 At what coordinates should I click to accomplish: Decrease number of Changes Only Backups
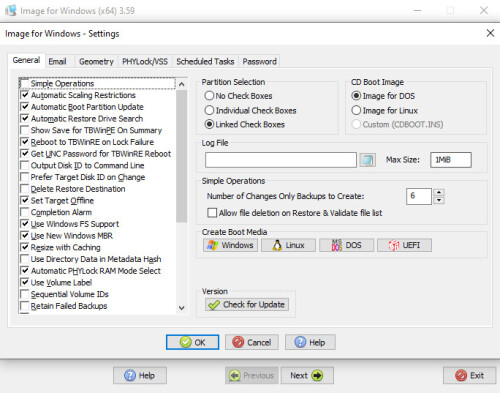(439, 200)
